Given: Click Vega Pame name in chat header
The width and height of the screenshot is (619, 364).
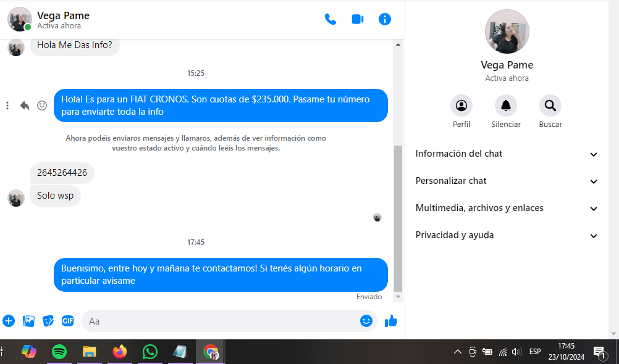Looking at the screenshot, I should pos(63,16).
